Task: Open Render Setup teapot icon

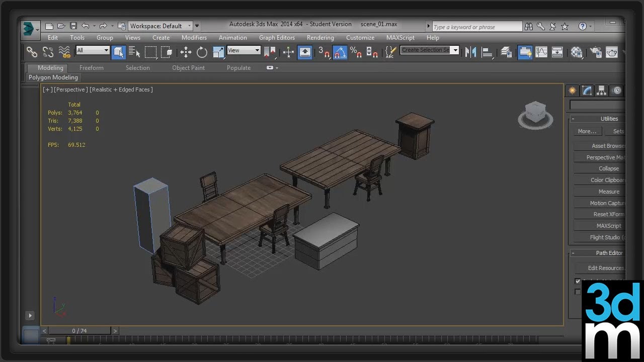Action: click(596, 52)
